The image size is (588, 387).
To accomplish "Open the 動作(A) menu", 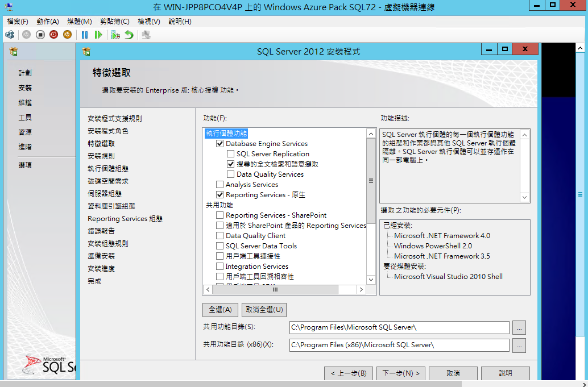I will pyautogui.click(x=48, y=22).
